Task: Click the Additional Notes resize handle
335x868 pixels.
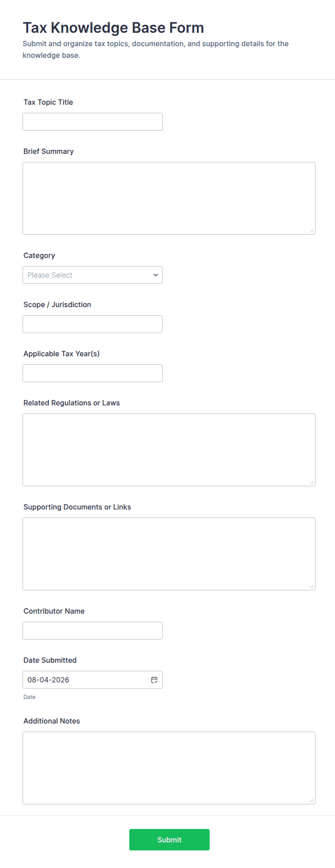Action: pyautogui.click(x=312, y=801)
